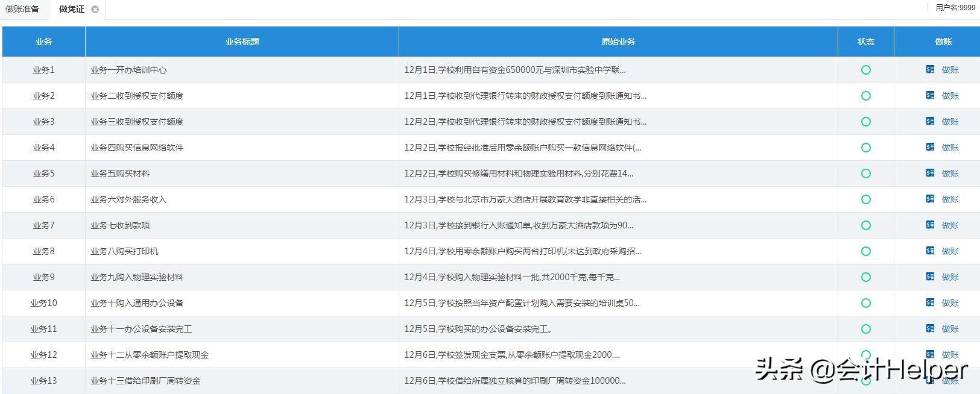Select title 业务十购入通用办公设备
Screen dimensions: 980x394
[137, 303]
